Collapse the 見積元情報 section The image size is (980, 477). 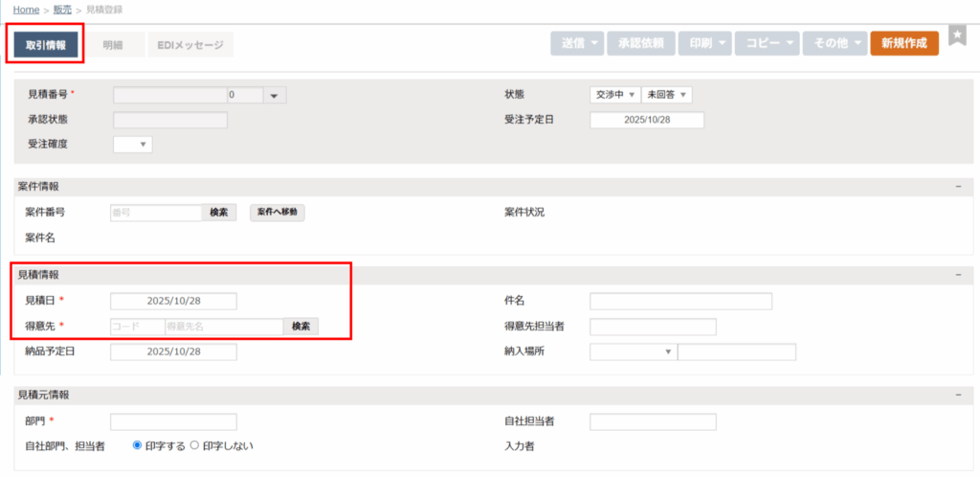(957, 395)
